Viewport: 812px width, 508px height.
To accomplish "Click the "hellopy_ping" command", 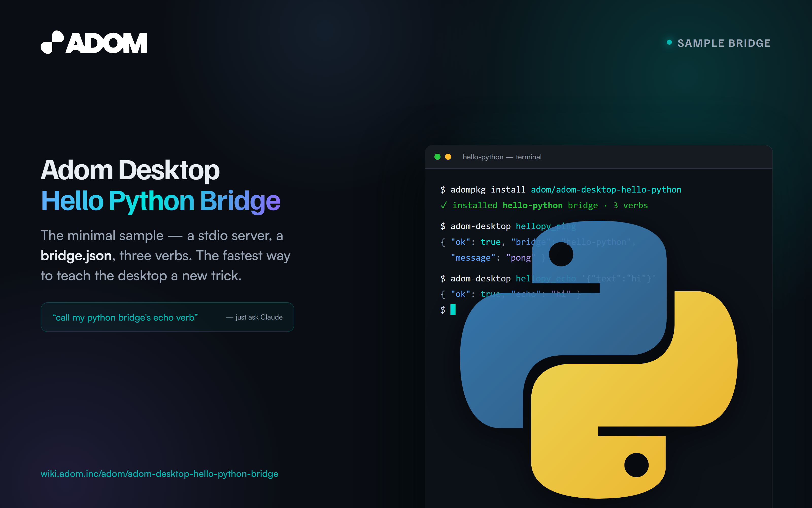I will pos(546,227).
